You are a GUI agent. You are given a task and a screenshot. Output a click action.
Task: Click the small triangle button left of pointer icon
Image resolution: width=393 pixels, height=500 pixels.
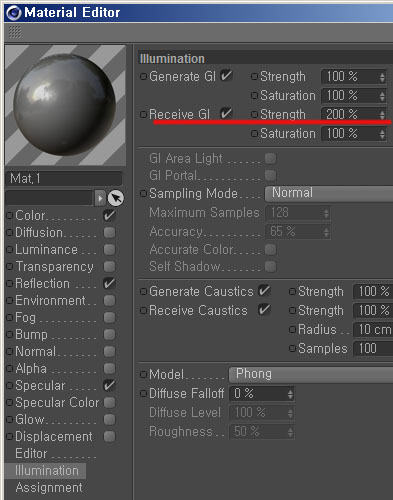(x=100, y=198)
